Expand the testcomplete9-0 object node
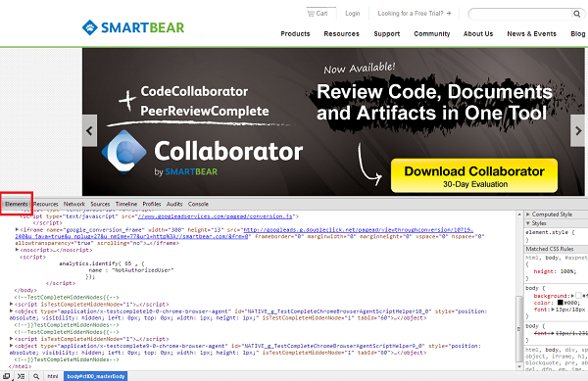The width and height of the screenshot is (588, 381). tap(11, 346)
